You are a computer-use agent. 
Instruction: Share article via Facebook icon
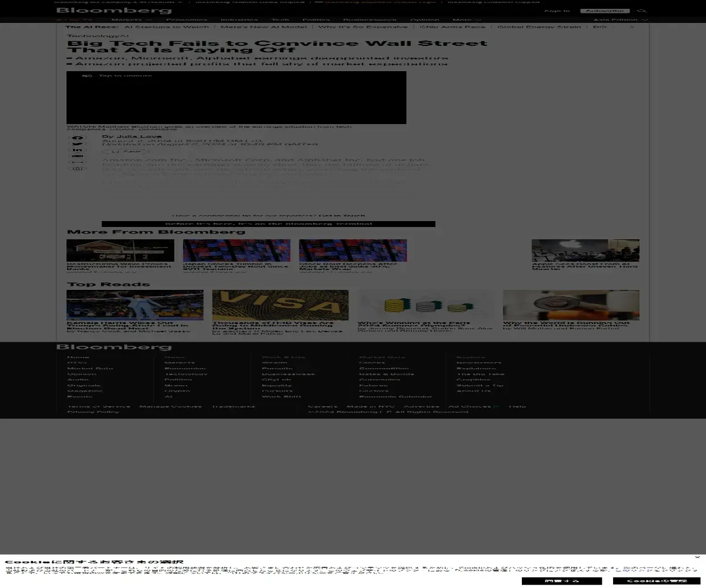tap(78, 138)
